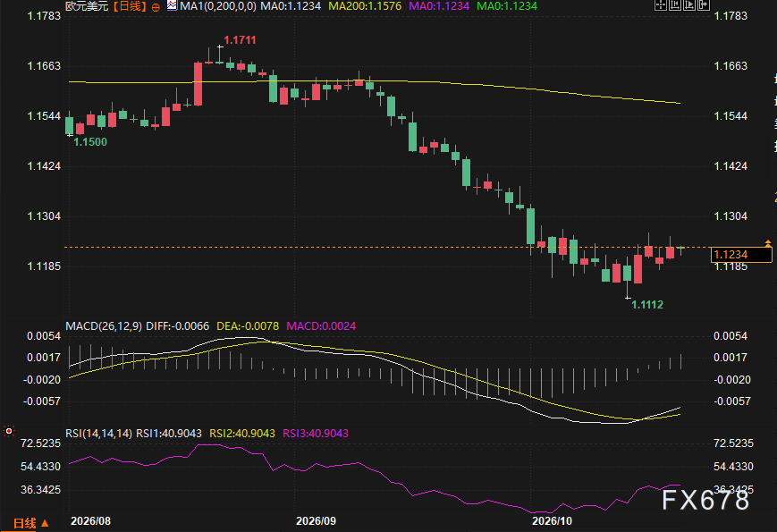Click the yellow MA200:1.1576 legend value
Screen dimensions: 777x532
(x=365, y=6)
